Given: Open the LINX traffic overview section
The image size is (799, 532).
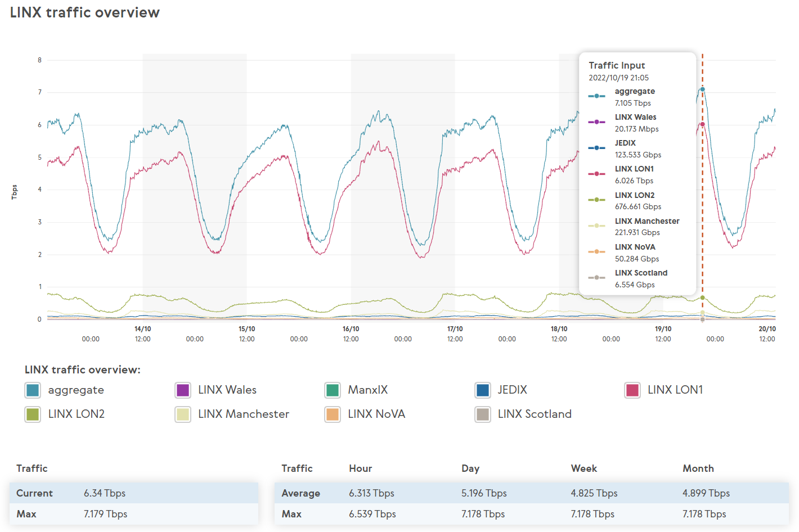Looking at the screenshot, I should coord(83,369).
